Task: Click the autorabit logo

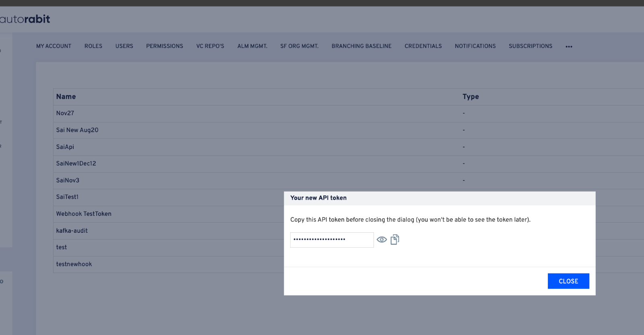Action: click(x=25, y=19)
